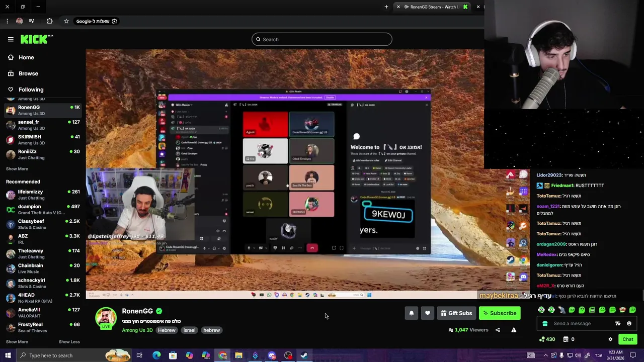Open Classybeef recommended channel
This screenshot has height=362, width=644.
(x=43, y=224)
